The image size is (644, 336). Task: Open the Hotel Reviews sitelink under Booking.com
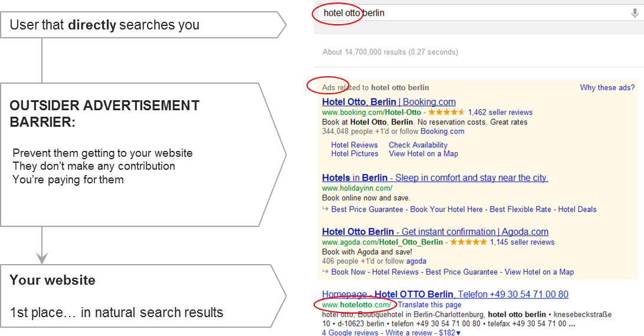354,145
